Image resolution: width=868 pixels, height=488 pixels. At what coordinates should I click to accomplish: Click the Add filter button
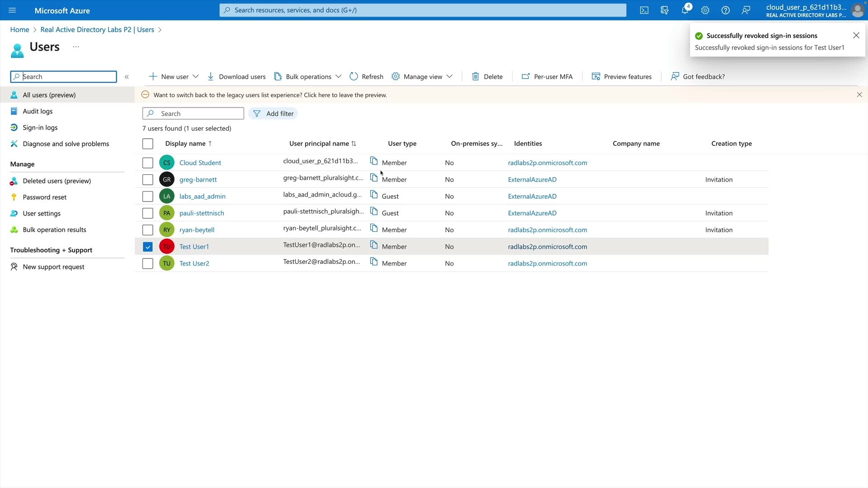pyautogui.click(x=273, y=114)
